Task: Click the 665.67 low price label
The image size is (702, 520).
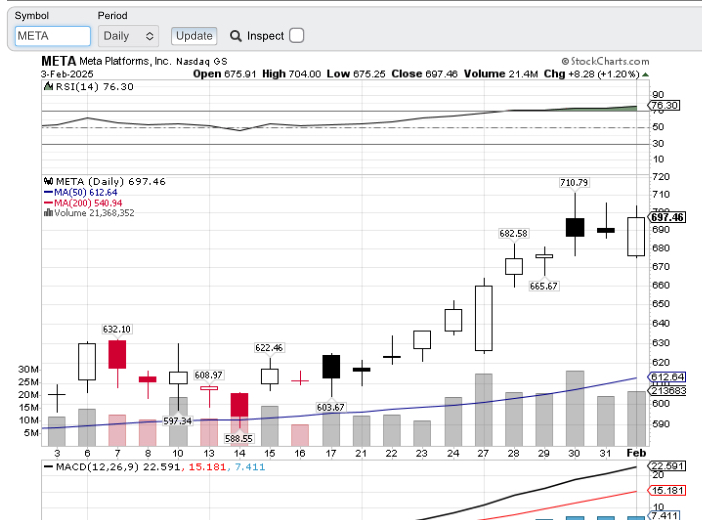Action: pyautogui.click(x=544, y=286)
